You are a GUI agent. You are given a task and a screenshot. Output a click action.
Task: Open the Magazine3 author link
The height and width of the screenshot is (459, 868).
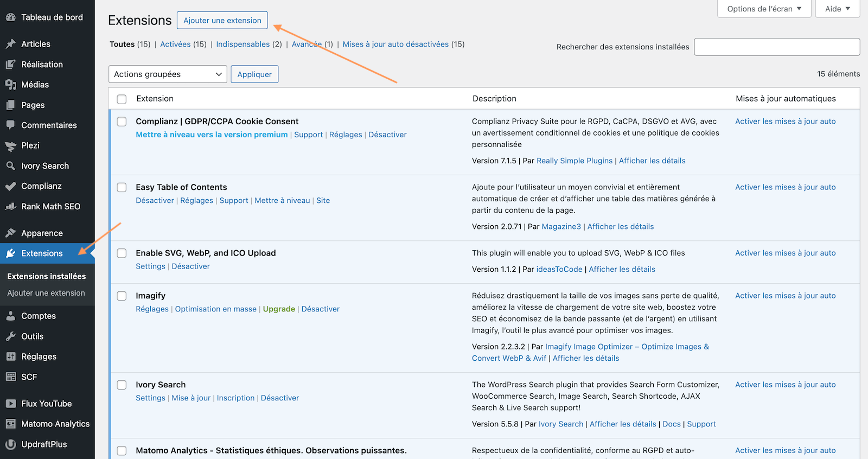point(561,226)
